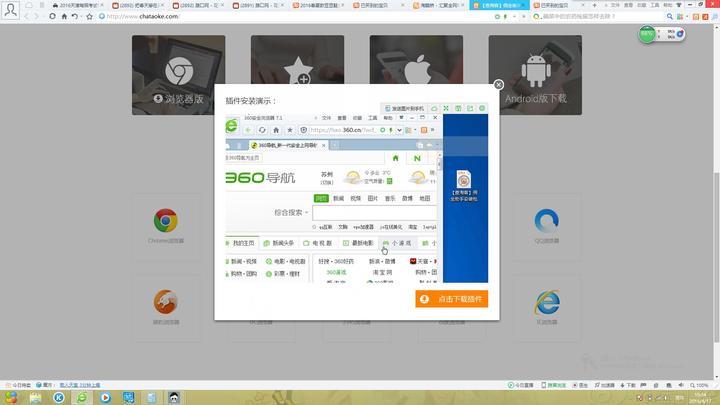The height and width of the screenshot is (405, 720).
Task: Open a new tab with the plus button
Action: point(594,5)
